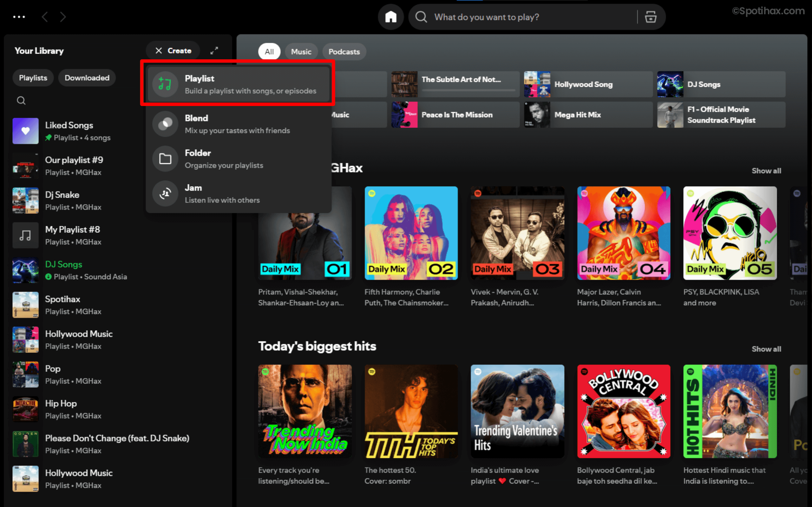
Task: Open Spotihax playlist in library
Action: pos(117,305)
